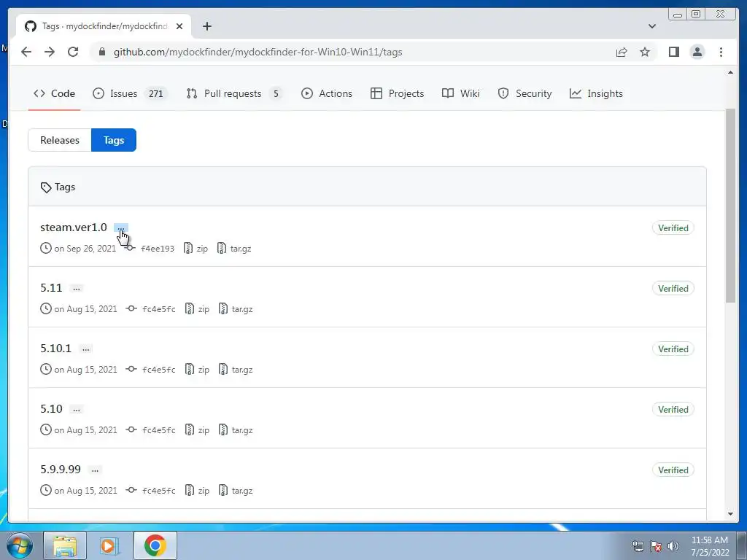Viewport: 747px width, 560px height.
Task: Expand the 5.9.9.99 tag message ellipsis
Action: [96, 470]
